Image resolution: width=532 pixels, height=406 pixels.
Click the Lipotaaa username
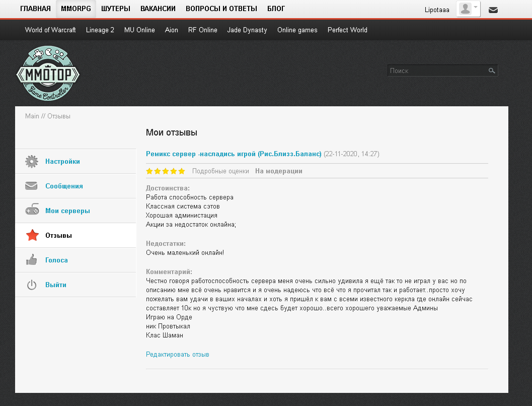(437, 10)
